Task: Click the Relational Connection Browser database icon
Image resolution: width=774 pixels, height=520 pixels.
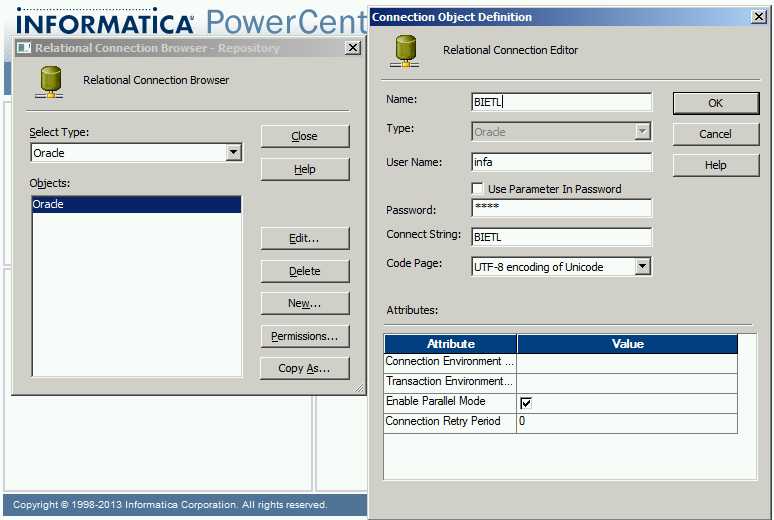Action: click(x=50, y=82)
